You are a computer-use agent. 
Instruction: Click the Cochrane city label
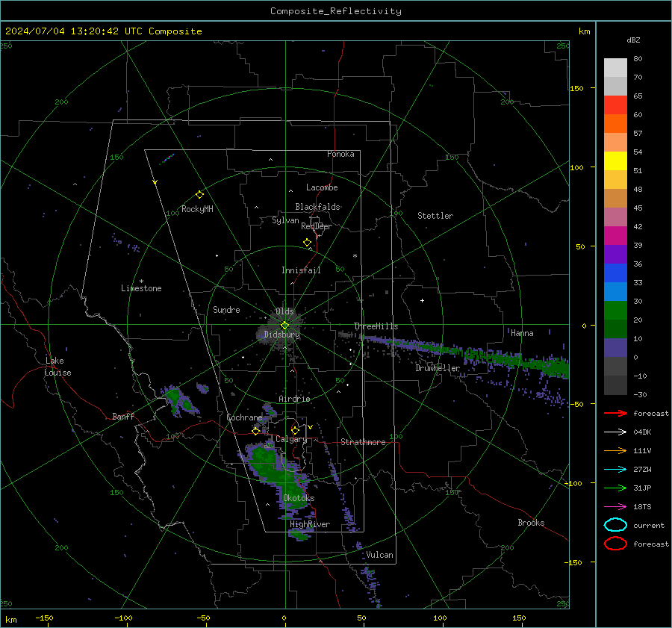[244, 417]
